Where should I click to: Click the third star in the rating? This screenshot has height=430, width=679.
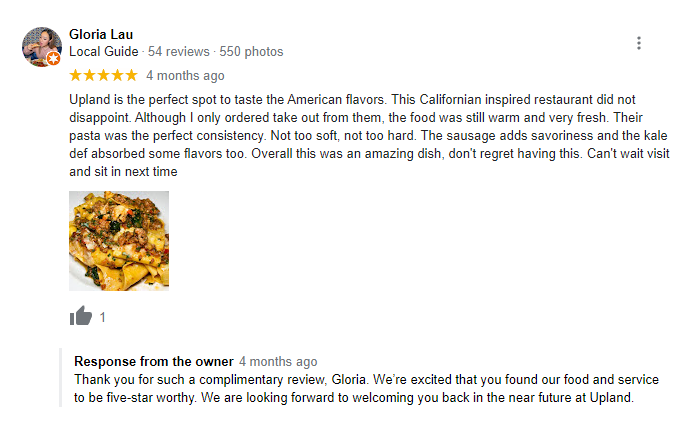pos(104,75)
